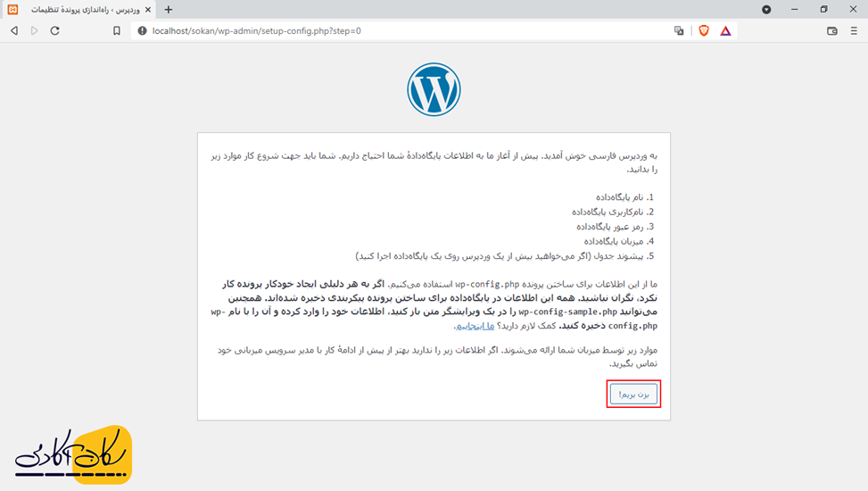Select the WordPress setup configuration tab
Viewport: 868px width, 491px height.
pyautogui.click(x=80, y=10)
